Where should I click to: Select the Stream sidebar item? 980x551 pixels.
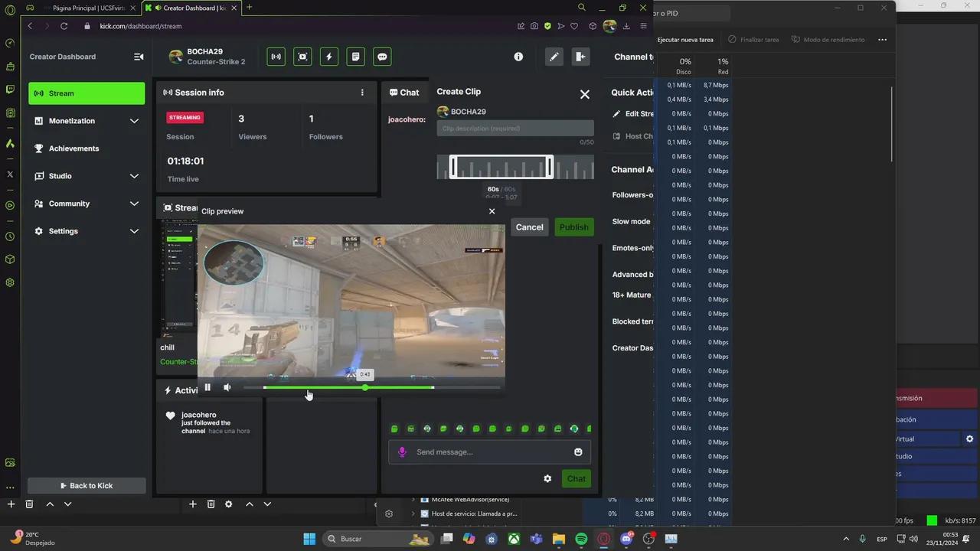pyautogui.click(x=87, y=93)
